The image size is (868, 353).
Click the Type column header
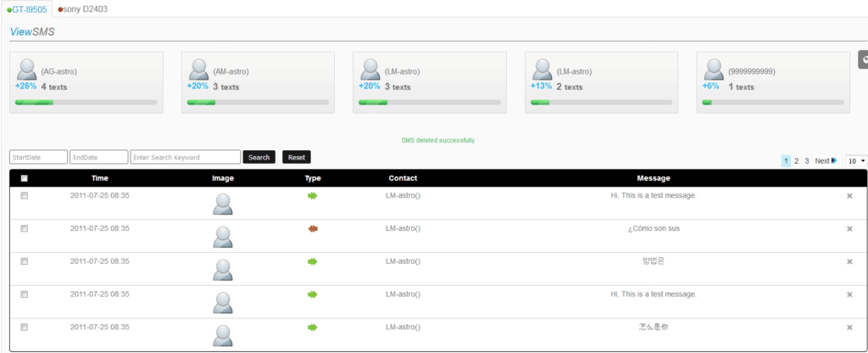(312, 178)
